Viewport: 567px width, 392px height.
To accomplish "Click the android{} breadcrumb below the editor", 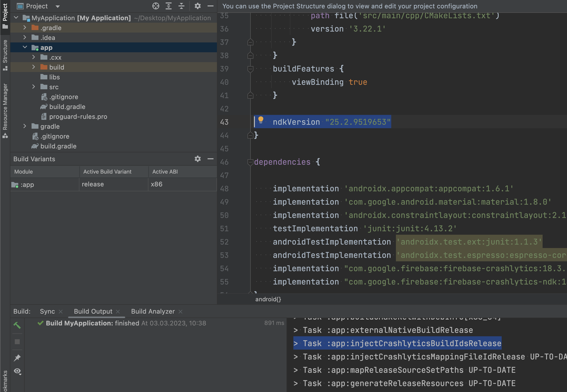I will click(x=268, y=299).
